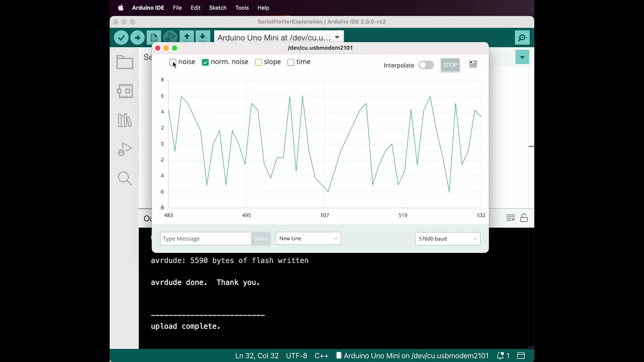Clear the output panel contents
644x362 pixels.
[511, 218]
